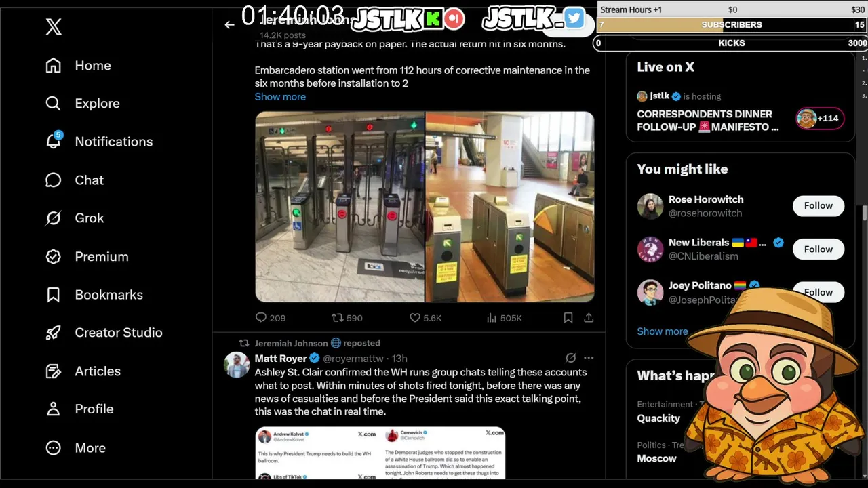Click the Articles document icon
The width and height of the screenshot is (868, 488).
(54, 371)
